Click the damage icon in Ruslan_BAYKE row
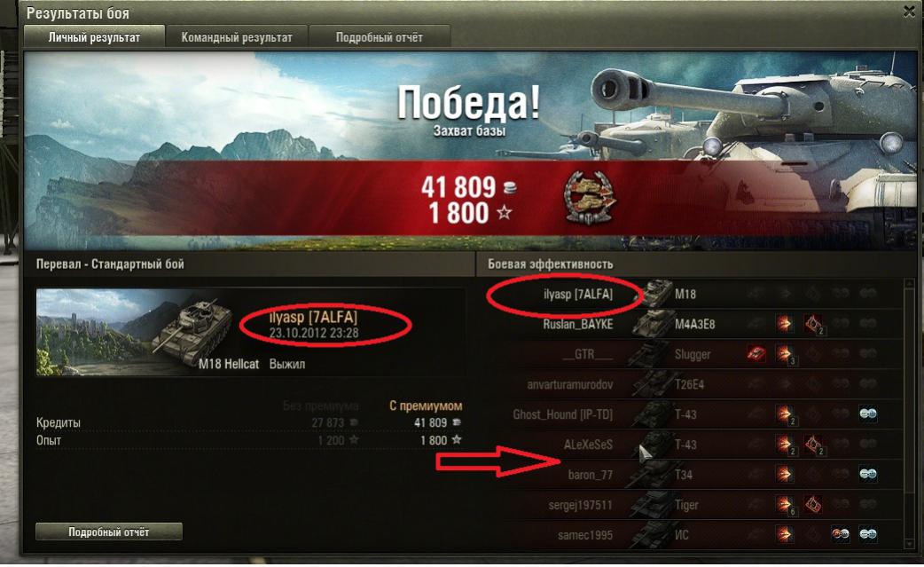Viewport: 924px width, 567px height. point(784,324)
